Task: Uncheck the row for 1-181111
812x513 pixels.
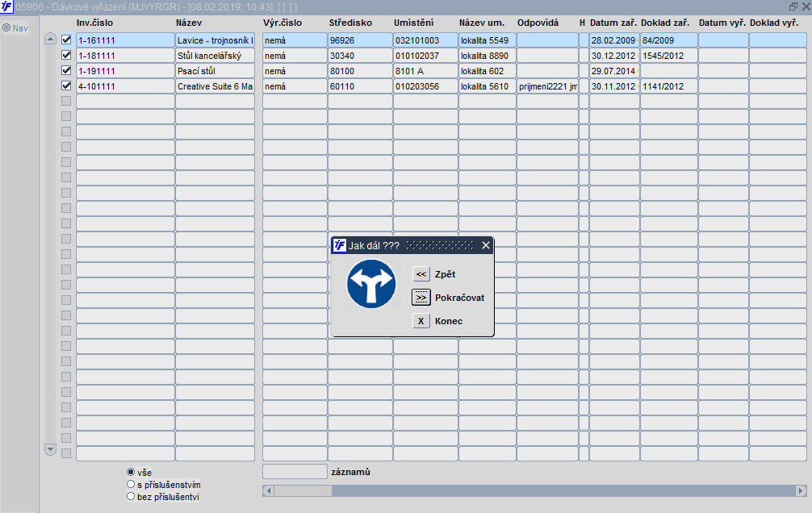Action: point(66,56)
